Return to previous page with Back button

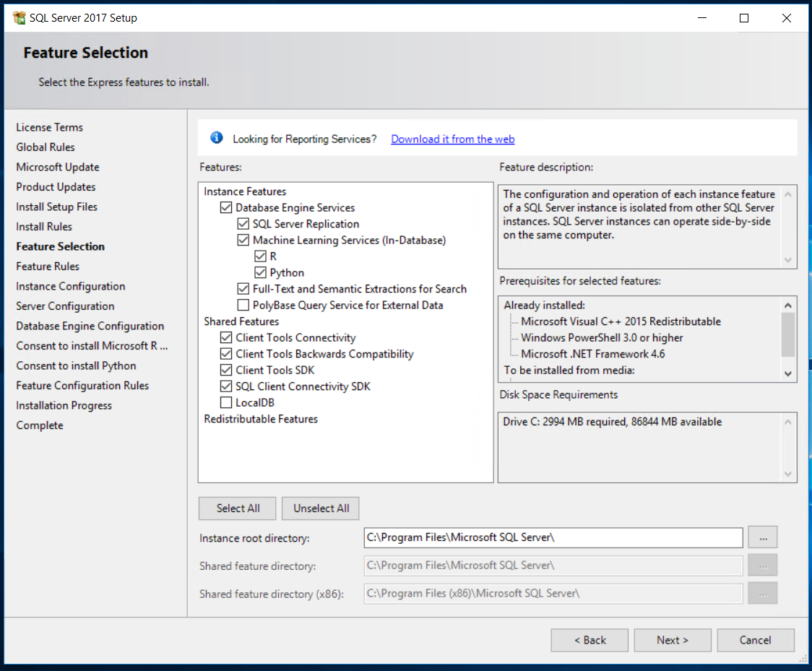(x=589, y=640)
